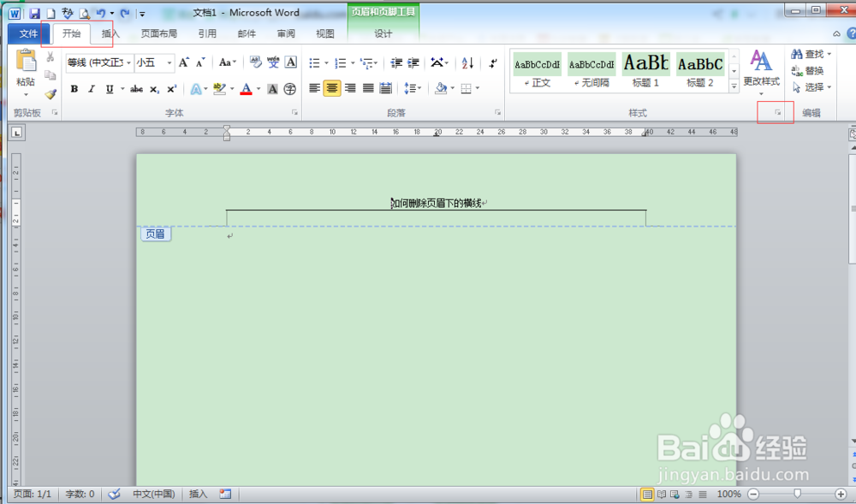Click 查找 Find button
The image size is (856, 504).
(x=811, y=54)
